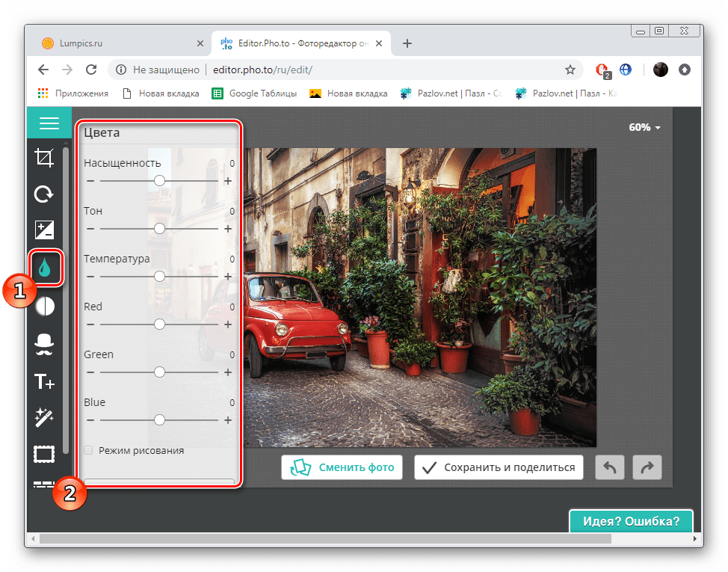Increase Red with the plus button

[x=228, y=325]
